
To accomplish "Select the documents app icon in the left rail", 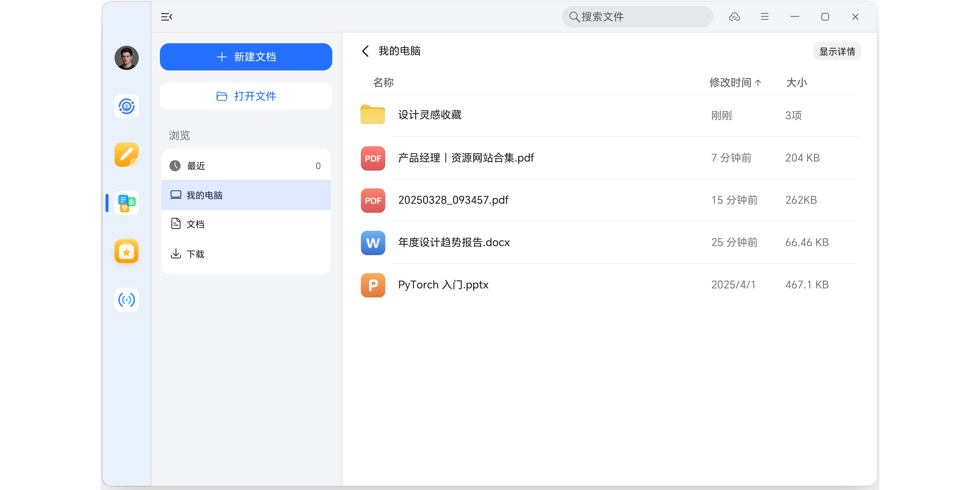I will click(x=127, y=203).
